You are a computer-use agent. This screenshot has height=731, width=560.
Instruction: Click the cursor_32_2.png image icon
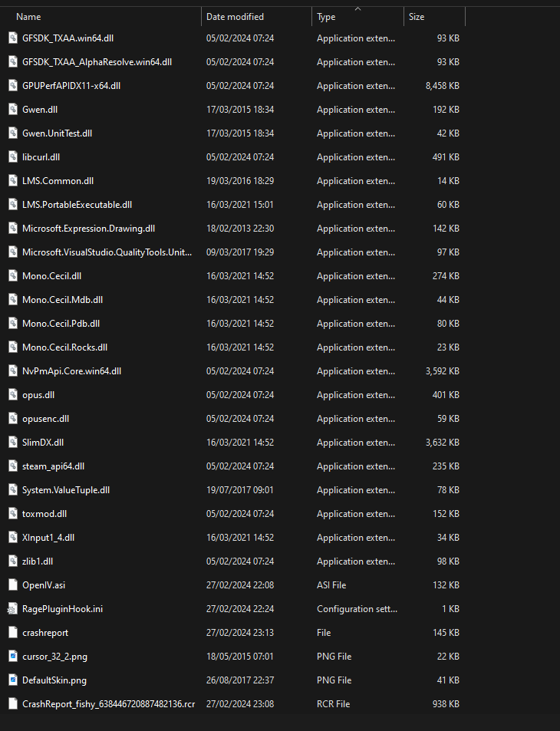(x=12, y=657)
